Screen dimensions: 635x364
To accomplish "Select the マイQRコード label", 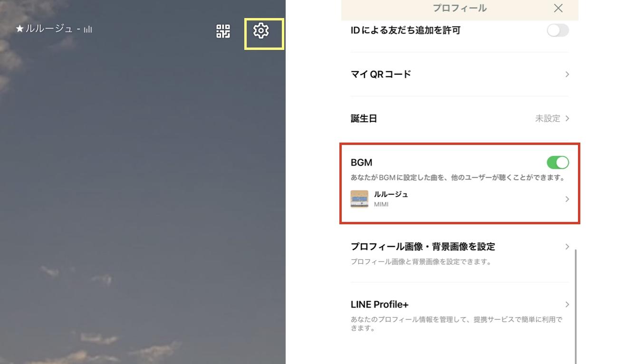I will pos(381,74).
